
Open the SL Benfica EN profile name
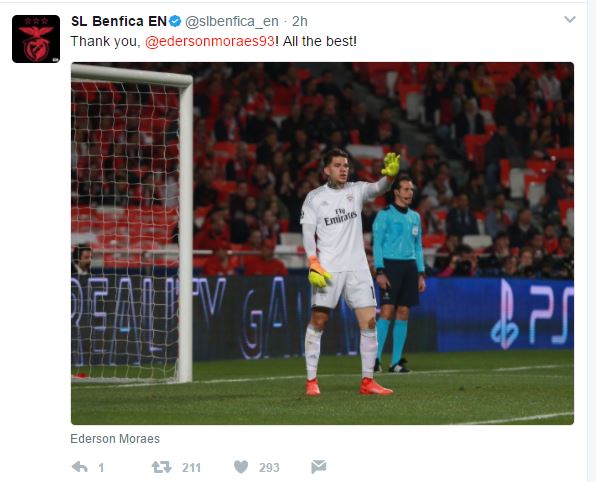click(x=119, y=21)
